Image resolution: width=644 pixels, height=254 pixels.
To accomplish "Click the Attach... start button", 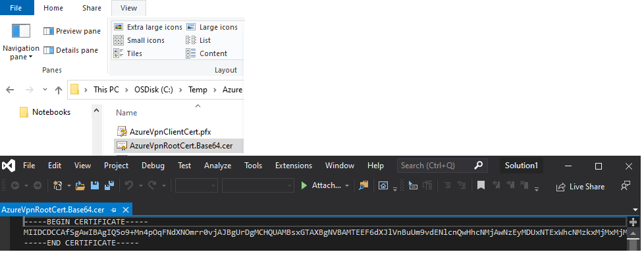I will click(321, 185).
